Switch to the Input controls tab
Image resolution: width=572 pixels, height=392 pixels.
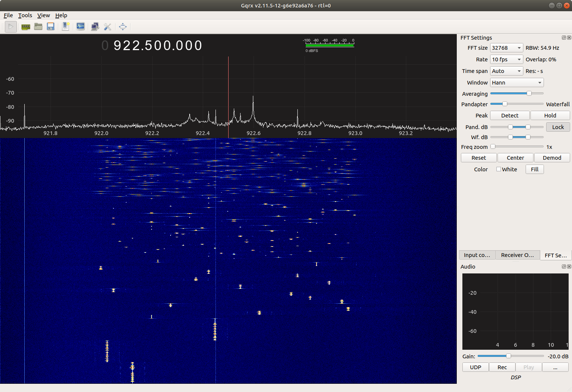[x=477, y=255]
